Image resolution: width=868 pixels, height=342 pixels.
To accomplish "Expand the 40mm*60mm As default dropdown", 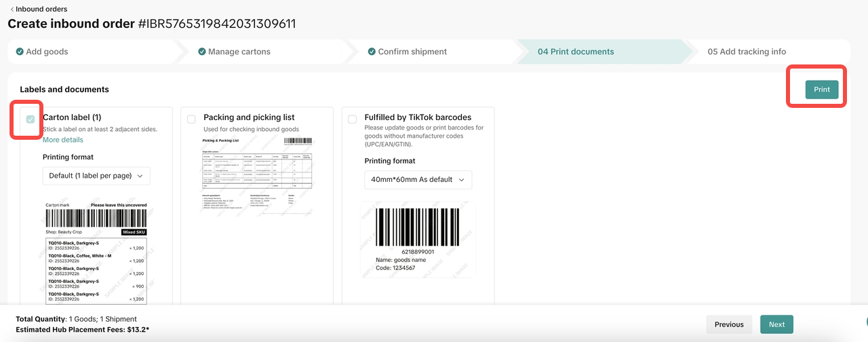I will point(418,180).
